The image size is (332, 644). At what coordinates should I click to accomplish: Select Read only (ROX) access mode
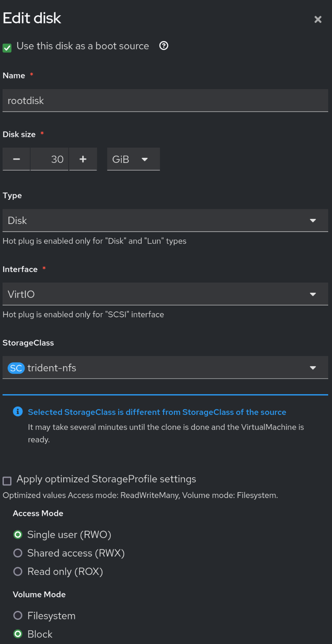click(x=18, y=572)
